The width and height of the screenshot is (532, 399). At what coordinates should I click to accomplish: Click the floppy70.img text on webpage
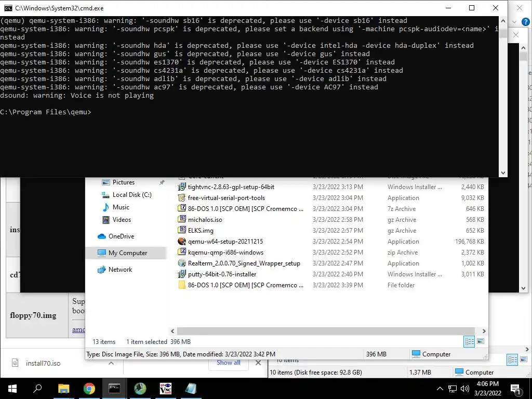coord(33,315)
